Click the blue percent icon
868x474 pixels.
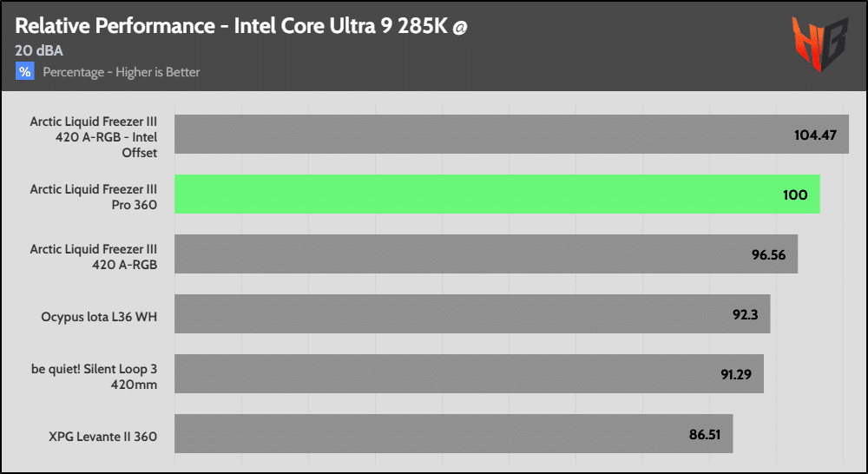(x=24, y=72)
